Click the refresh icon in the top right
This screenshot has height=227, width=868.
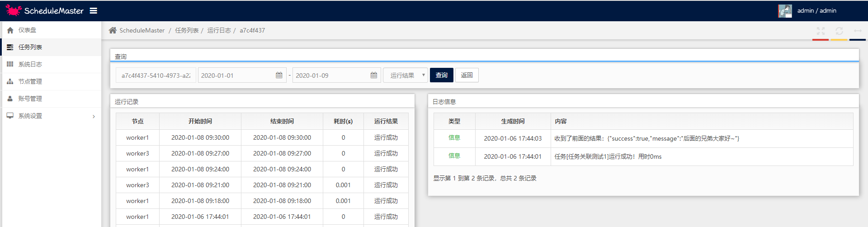pyautogui.click(x=839, y=31)
